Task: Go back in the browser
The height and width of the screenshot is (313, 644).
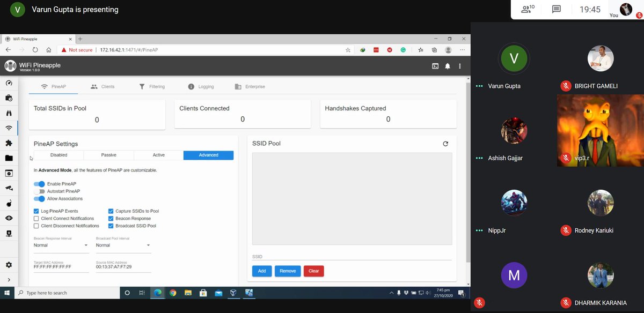Action: pyautogui.click(x=8, y=50)
